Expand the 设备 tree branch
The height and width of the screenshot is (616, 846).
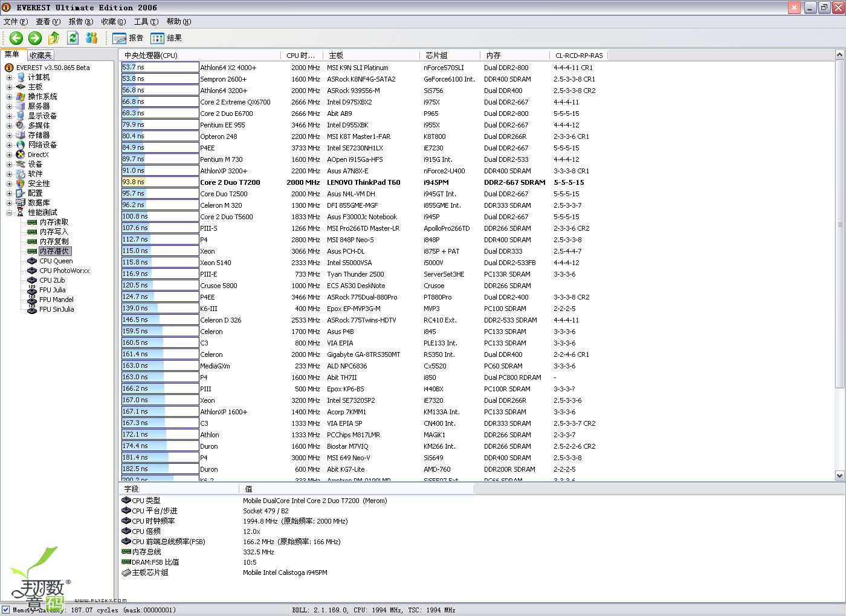tap(9, 164)
